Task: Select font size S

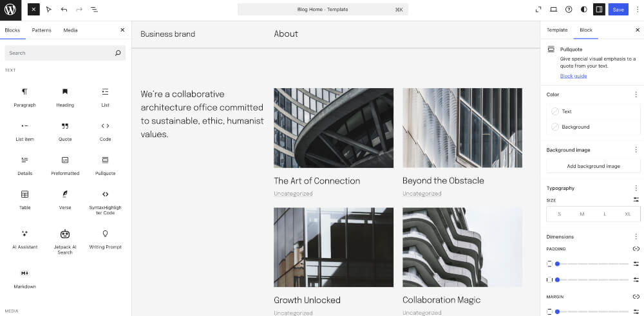Action: (x=559, y=214)
